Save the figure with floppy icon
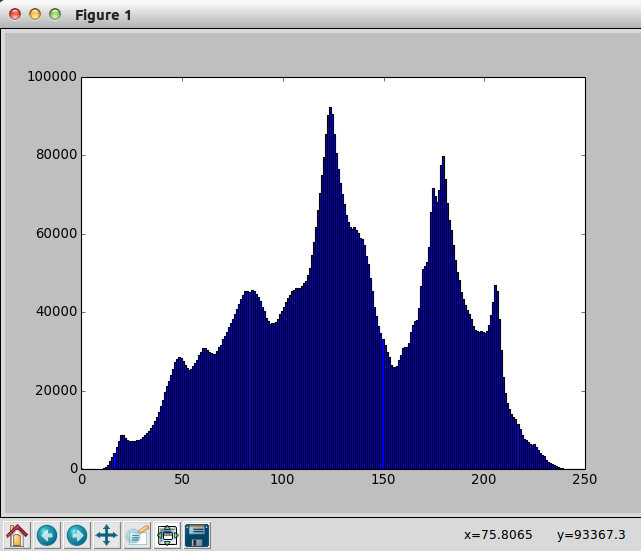Viewport: 641px width, 551px height. (x=197, y=535)
